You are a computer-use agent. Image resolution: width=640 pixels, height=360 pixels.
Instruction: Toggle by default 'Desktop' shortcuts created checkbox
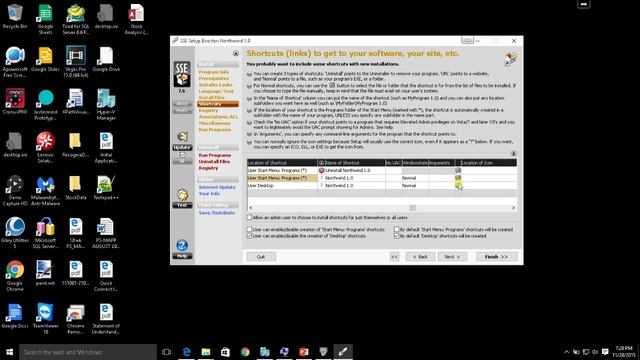(396, 236)
